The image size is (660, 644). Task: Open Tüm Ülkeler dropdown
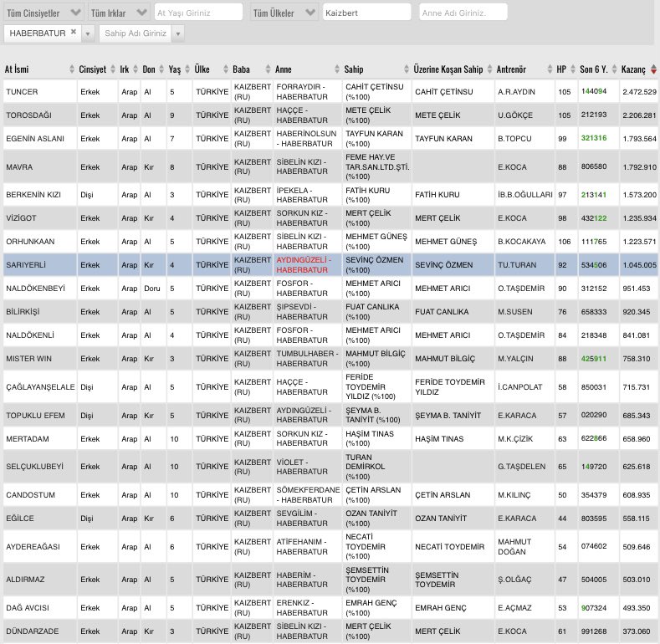click(x=284, y=13)
